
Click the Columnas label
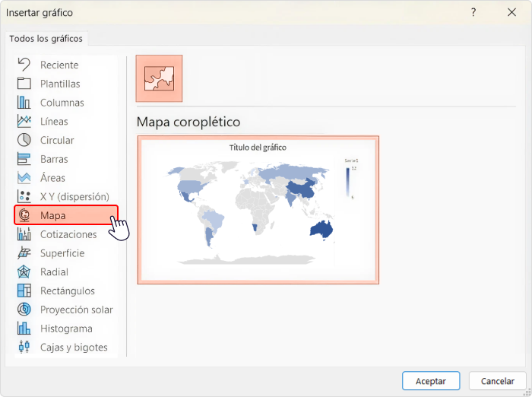(62, 103)
